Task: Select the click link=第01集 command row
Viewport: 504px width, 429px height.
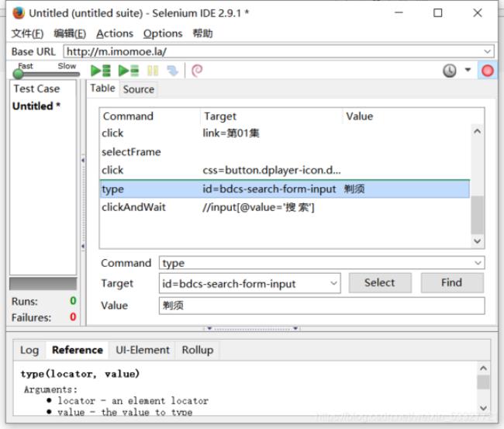Action: [285, 133]
